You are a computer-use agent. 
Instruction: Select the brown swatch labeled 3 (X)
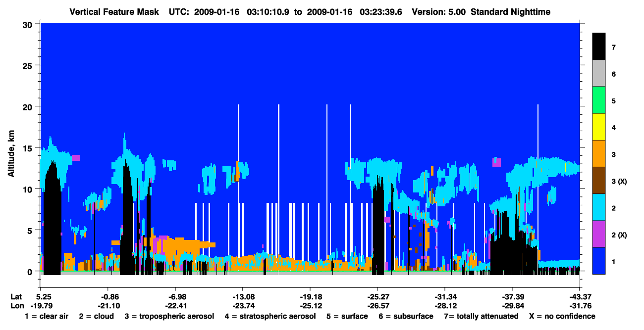click(x=599, y=181)
